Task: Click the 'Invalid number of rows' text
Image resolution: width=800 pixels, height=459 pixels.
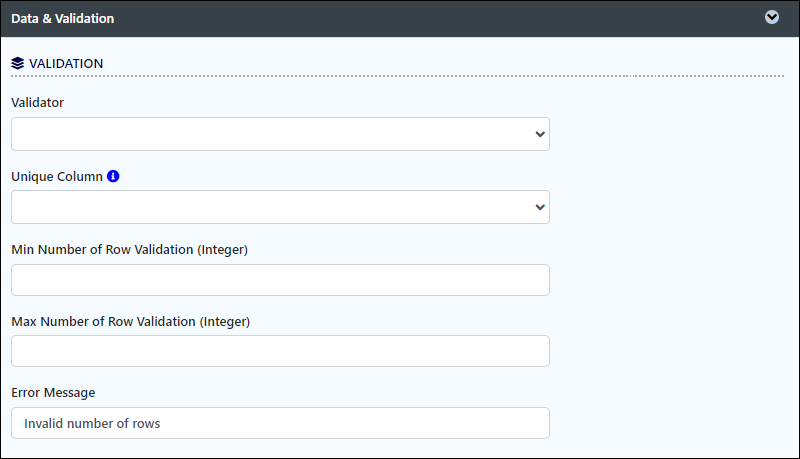Action: 92,423
